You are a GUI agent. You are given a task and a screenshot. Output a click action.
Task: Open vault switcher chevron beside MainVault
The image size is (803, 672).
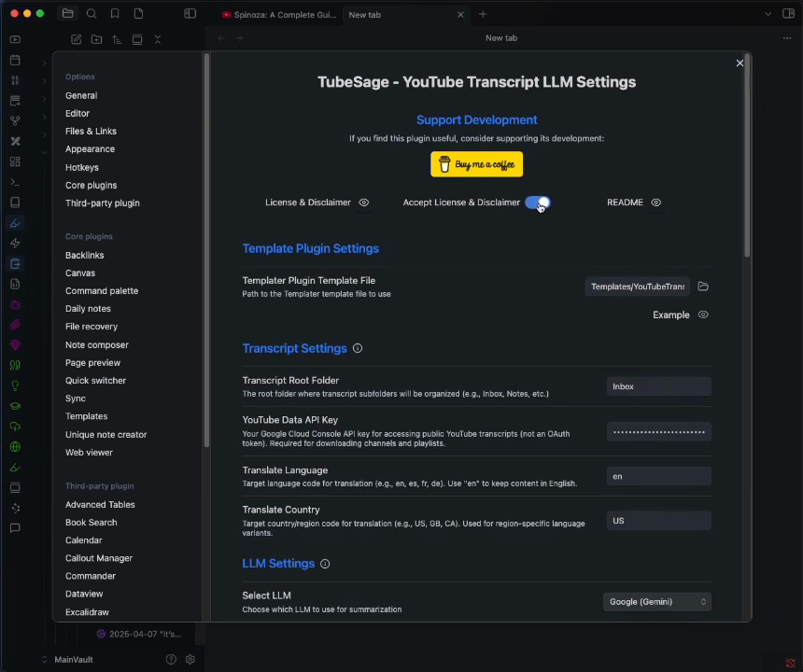pyautogui.click(x=44, y=660)
